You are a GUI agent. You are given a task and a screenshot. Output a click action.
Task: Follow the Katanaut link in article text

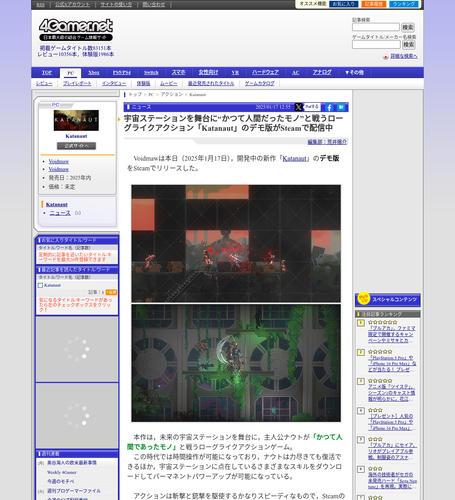(295, 159)
